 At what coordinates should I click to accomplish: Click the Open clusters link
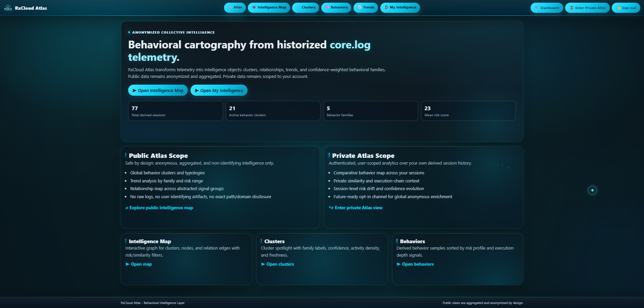(x=277, y=264)
